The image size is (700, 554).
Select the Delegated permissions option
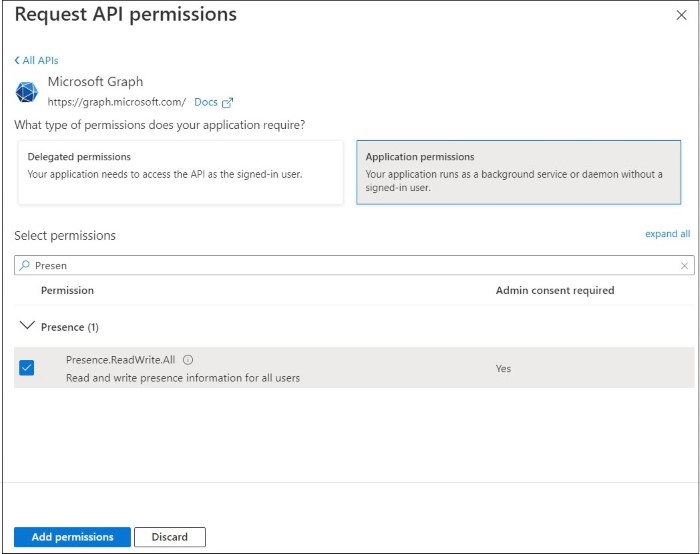click(x=180, y=172)
